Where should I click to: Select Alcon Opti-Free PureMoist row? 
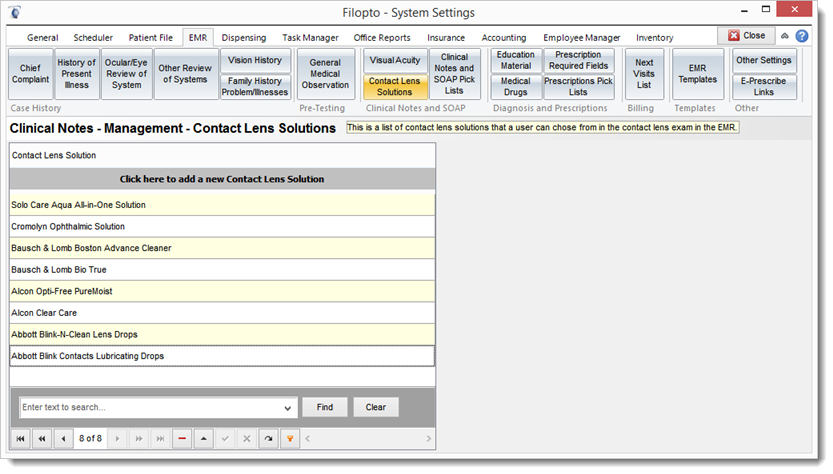point(222,292)
